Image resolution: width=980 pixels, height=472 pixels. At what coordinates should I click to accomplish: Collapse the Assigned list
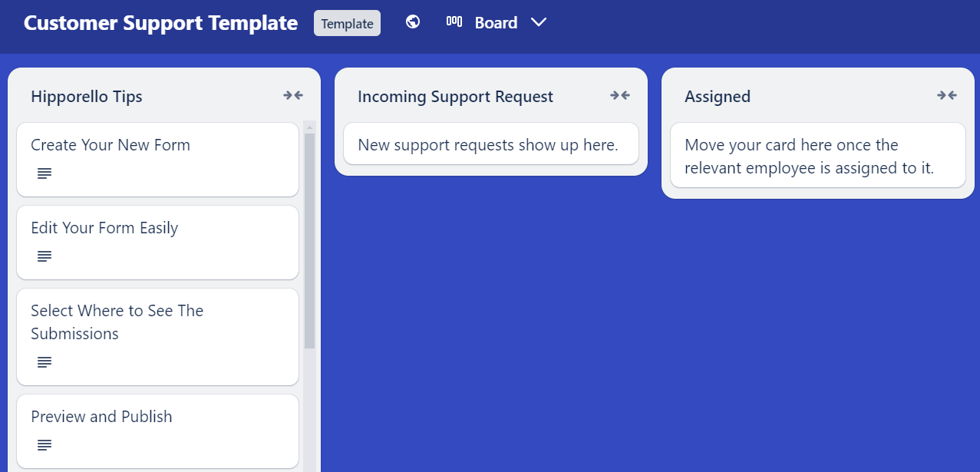click(x=947, y=96)
